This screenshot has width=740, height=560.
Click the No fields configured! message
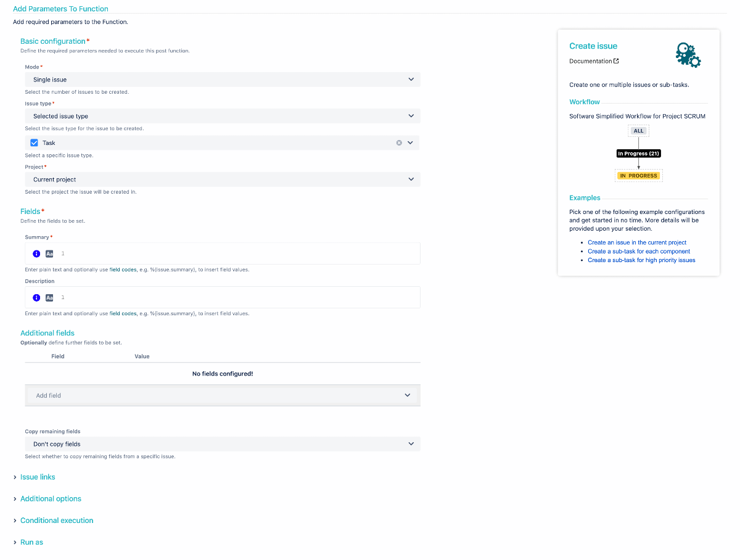tap(223, 374)
